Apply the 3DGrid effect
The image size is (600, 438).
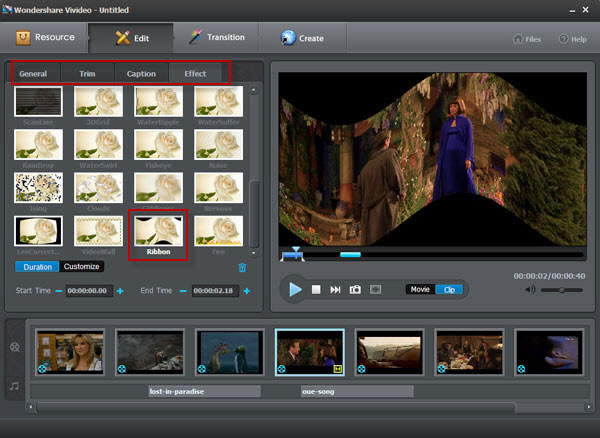point(98,101)
